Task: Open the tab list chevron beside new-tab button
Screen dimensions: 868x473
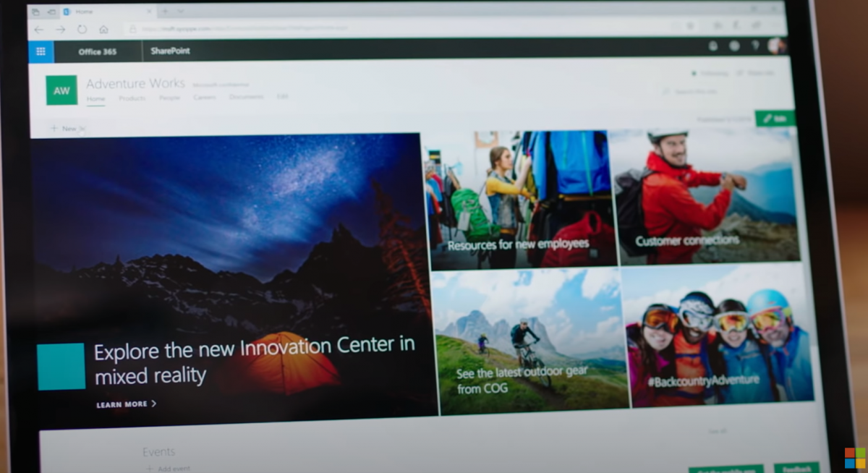Action: coord(181,11)
